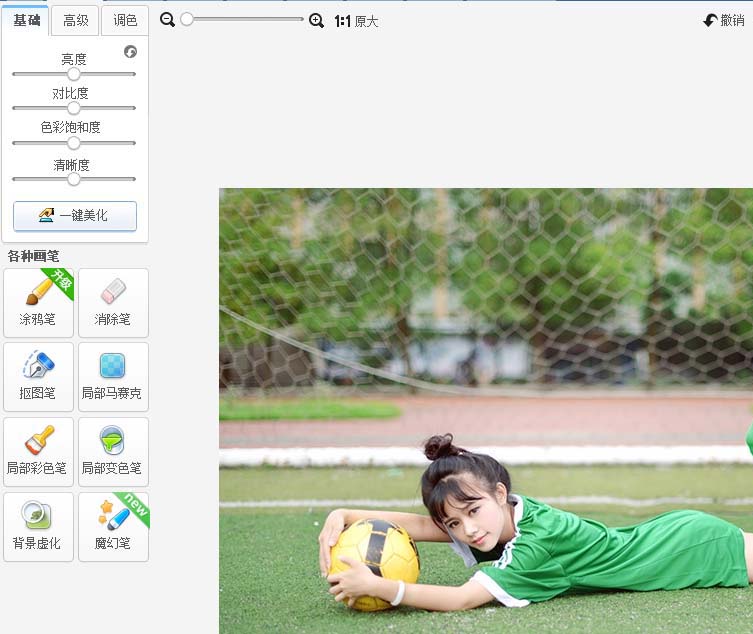Click the 一键美化 button

click(75, 216)
